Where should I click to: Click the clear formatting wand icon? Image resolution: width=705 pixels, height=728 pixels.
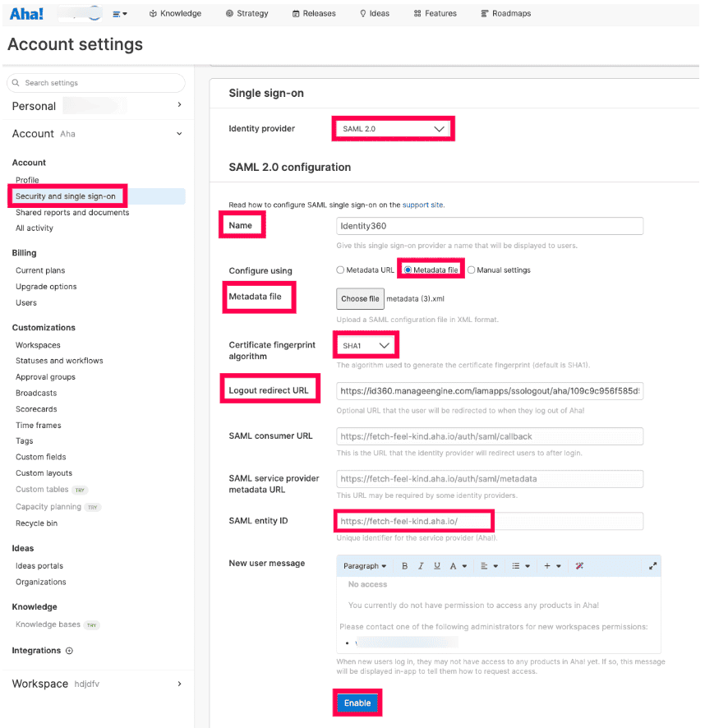579,566
